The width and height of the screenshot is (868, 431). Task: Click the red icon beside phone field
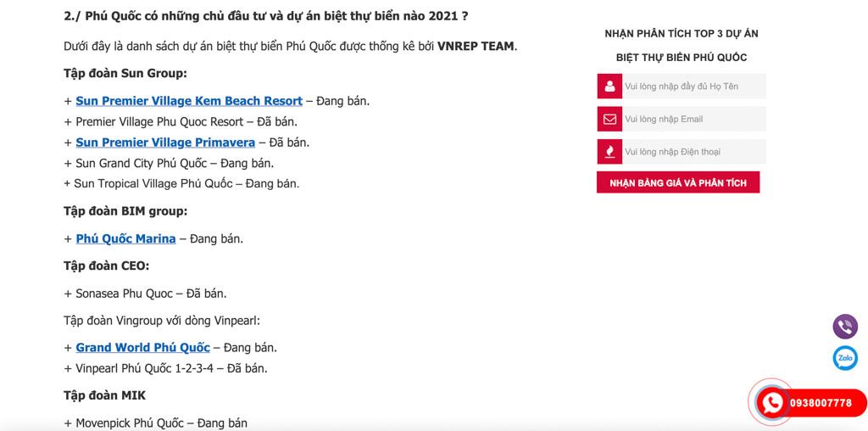609,152
